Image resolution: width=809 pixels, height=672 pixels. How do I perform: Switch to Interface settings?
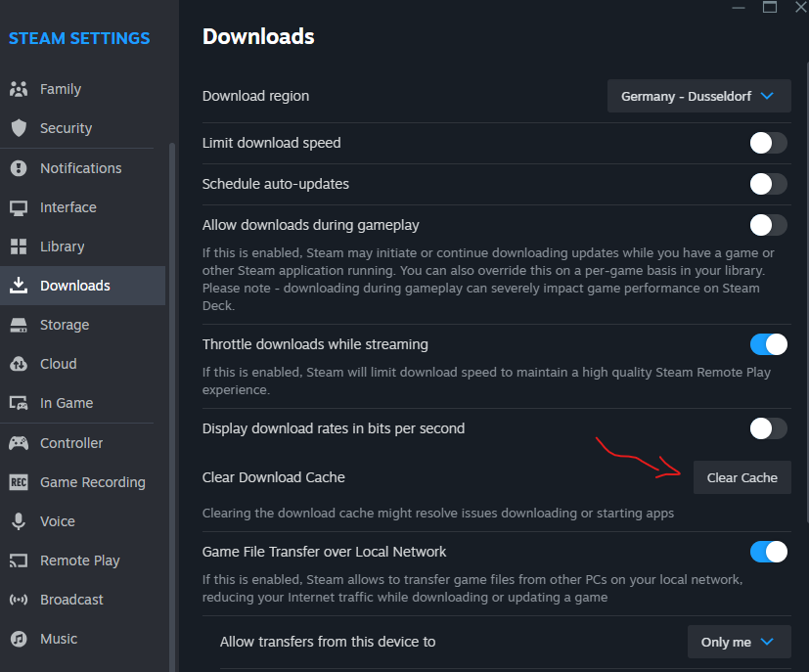tap(82, 207)
